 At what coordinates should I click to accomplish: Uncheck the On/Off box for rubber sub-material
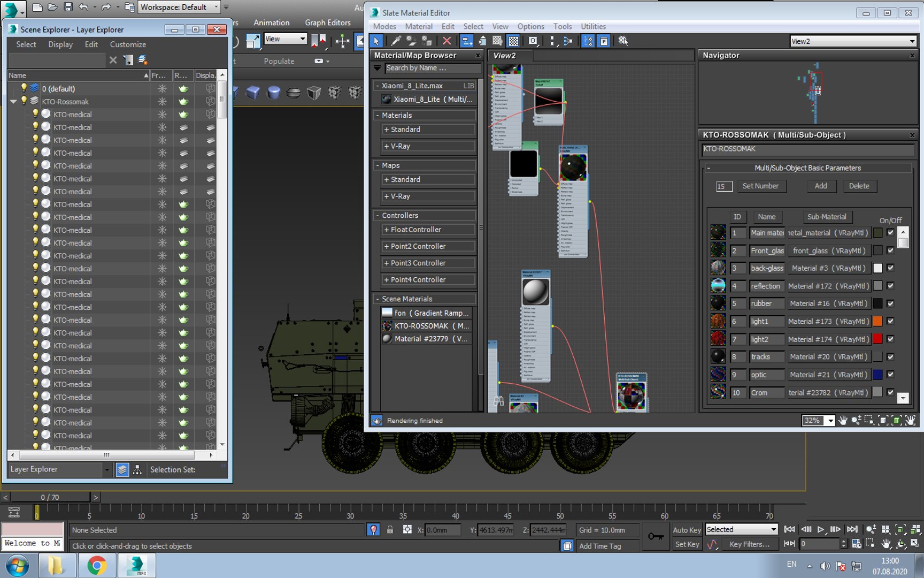point(890,303)
